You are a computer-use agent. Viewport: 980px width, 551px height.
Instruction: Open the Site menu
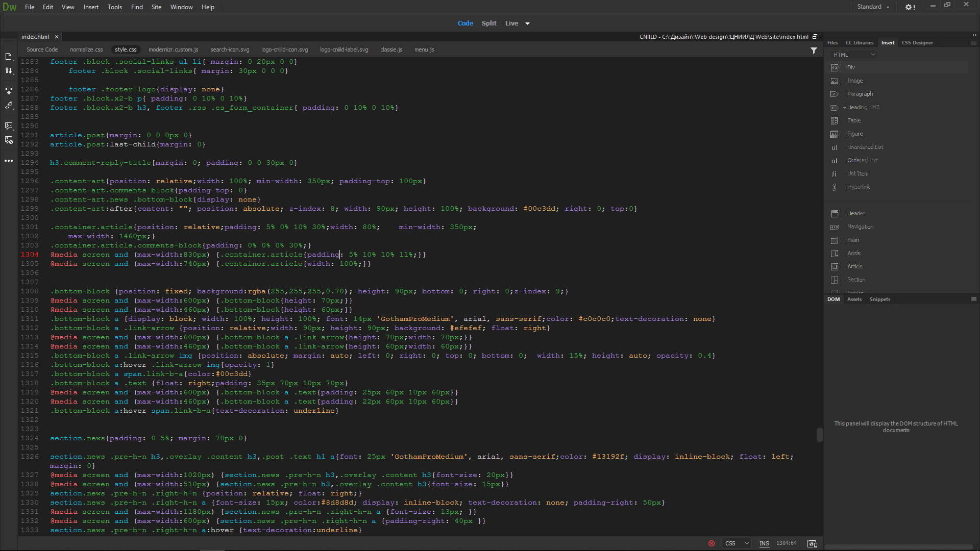point(156,7)
